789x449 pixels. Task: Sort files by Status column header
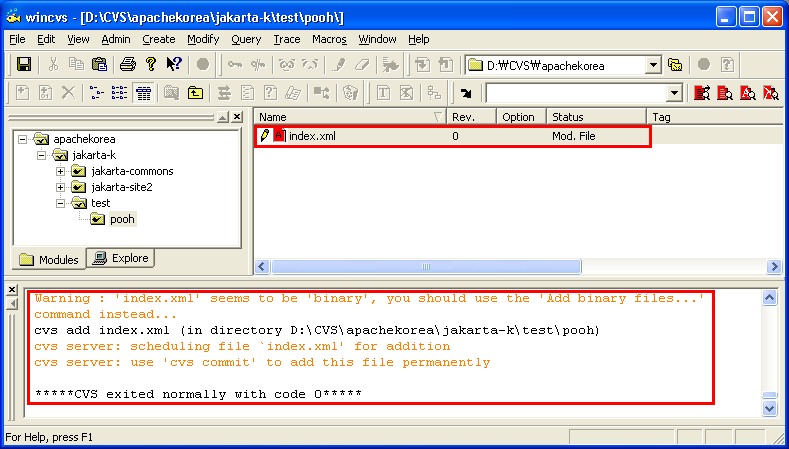pos(596,117)
